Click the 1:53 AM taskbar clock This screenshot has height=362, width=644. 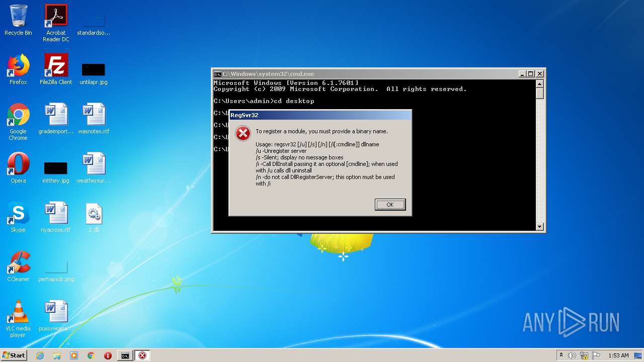[x=618, y=355]
